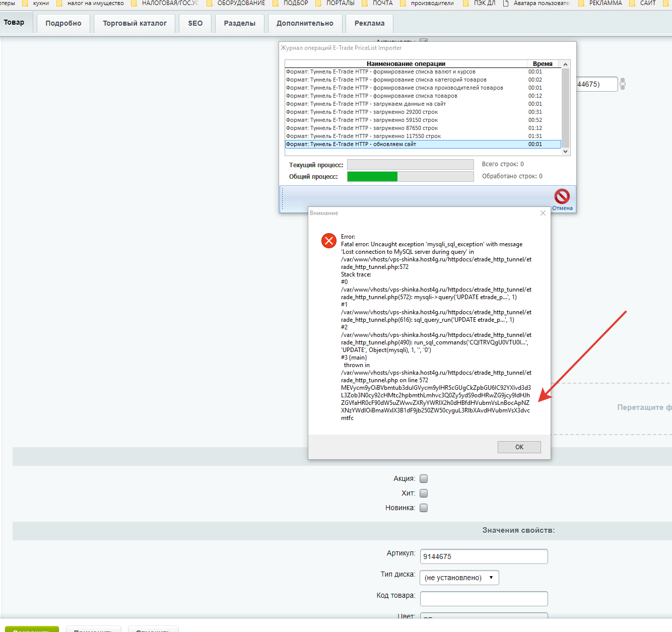Switch to the Разделы tab

[x=240, y=23]
